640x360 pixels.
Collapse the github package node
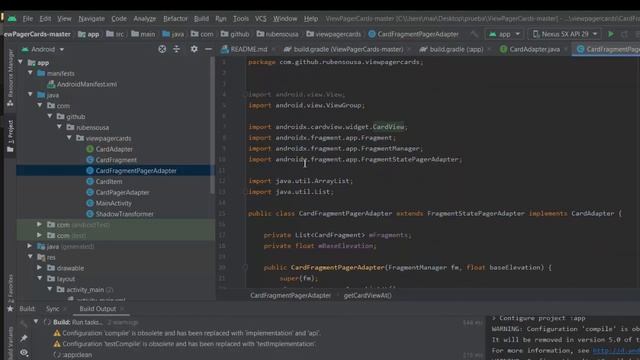(50, 116)
